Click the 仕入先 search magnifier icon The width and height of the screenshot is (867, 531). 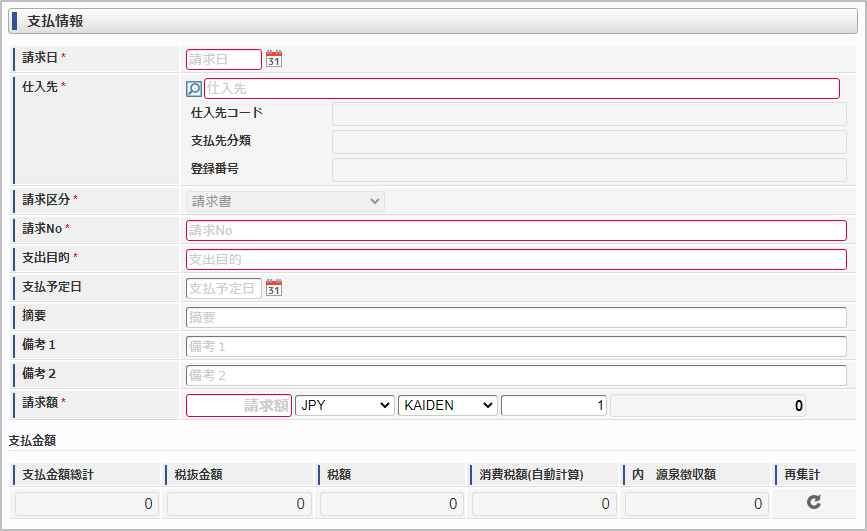pos(194,88)
